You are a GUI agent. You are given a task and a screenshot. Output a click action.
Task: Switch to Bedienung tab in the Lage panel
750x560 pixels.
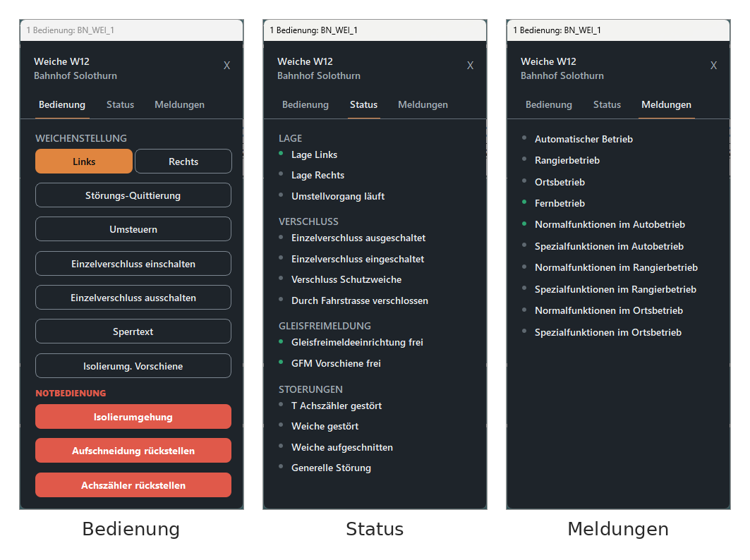[x=306, y=104]
